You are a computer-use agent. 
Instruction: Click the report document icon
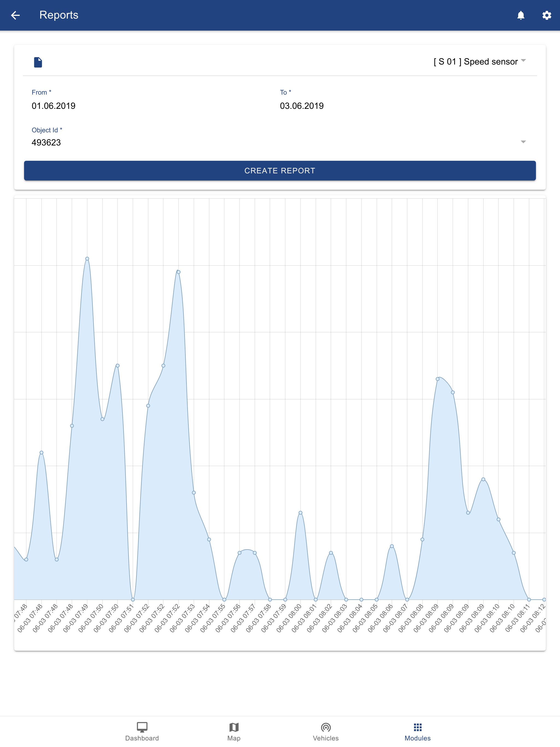[38, 62]
